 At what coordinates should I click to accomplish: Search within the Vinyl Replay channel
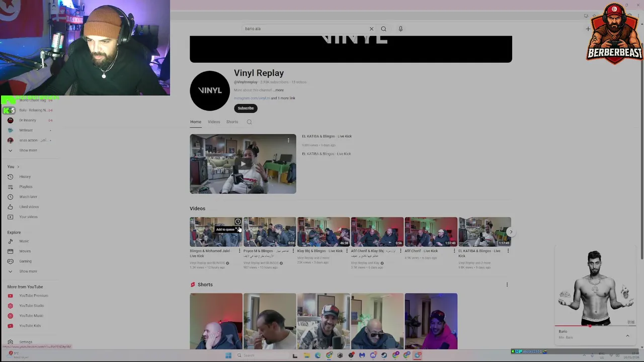coord(249,122)
